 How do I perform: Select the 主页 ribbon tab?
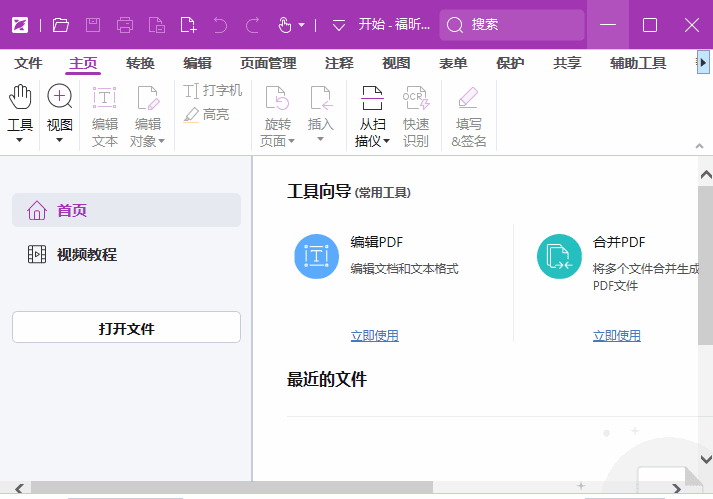click(x=83, y=63)
